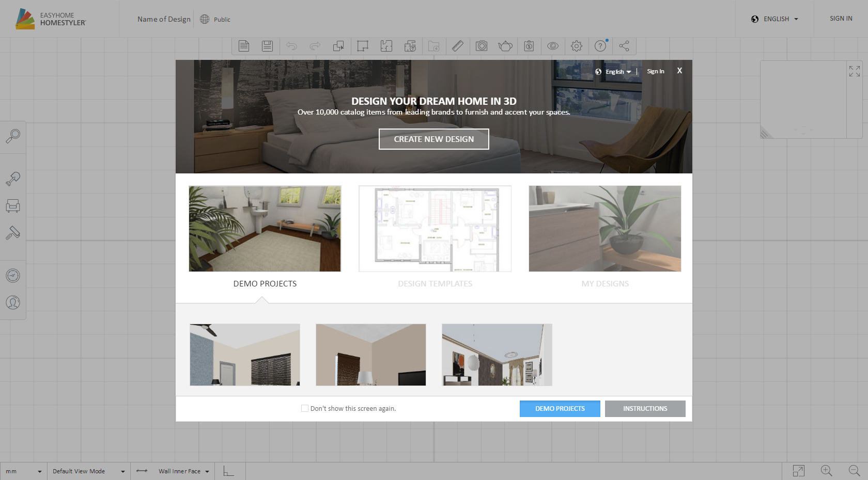
Task: Select the ruler measure tool
Action: click(x=457, y=46)
